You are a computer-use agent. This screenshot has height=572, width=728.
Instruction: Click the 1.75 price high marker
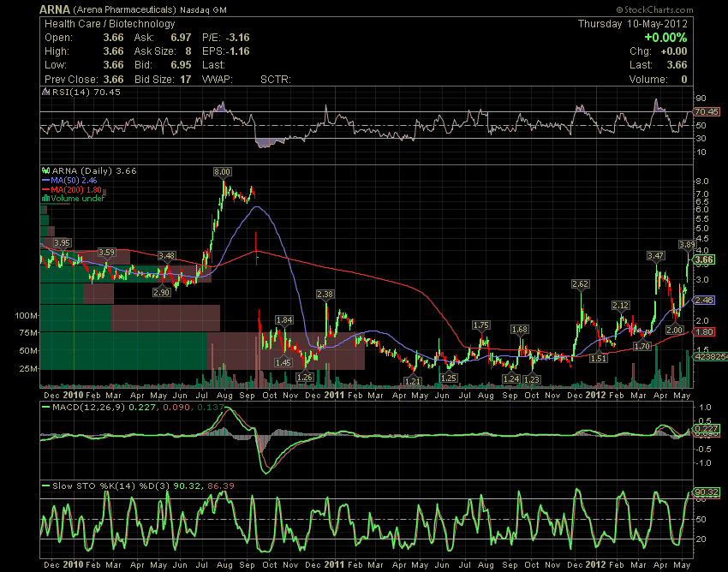481,325
